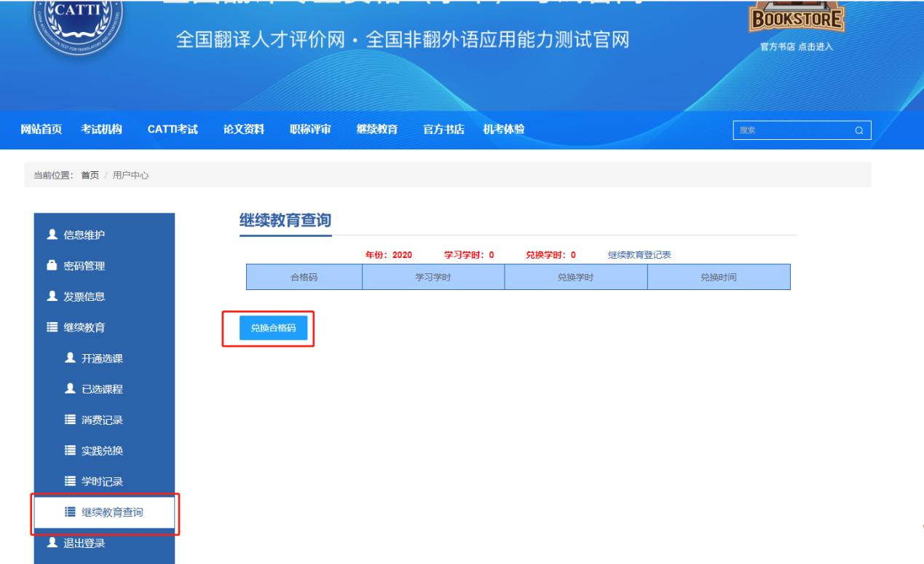Go to 职称评审 in the navigation bar
The height and width of the screenshot is (564, 924).
click(x=310, y=130)
